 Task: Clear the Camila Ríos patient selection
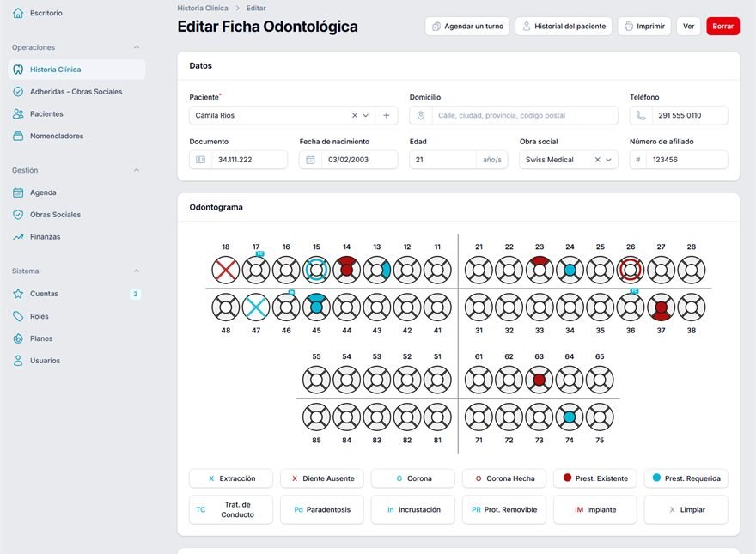354,115
